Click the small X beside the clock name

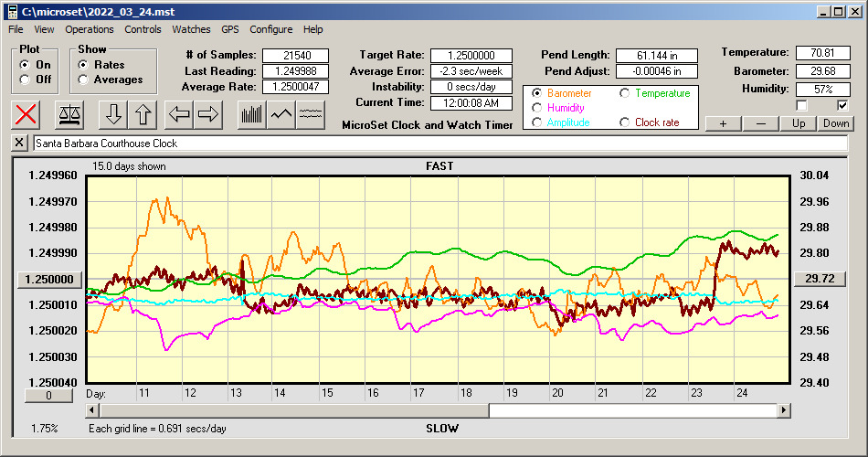tap(21, 143)
